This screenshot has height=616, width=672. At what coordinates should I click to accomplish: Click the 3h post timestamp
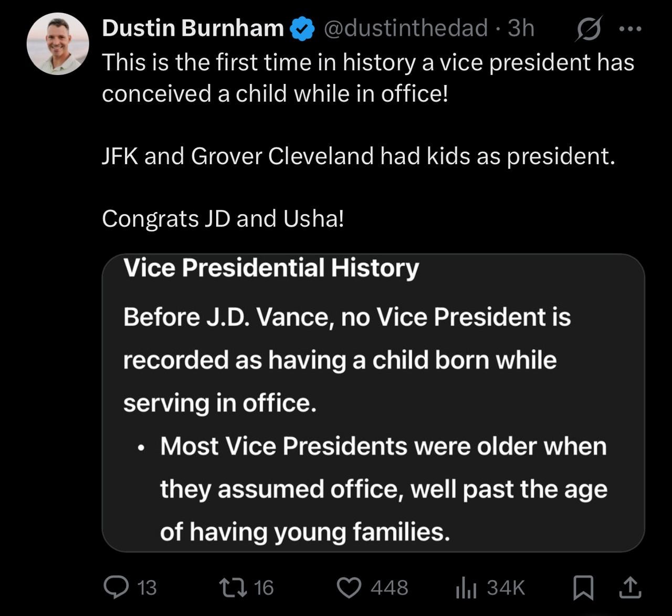coord(521,28)
